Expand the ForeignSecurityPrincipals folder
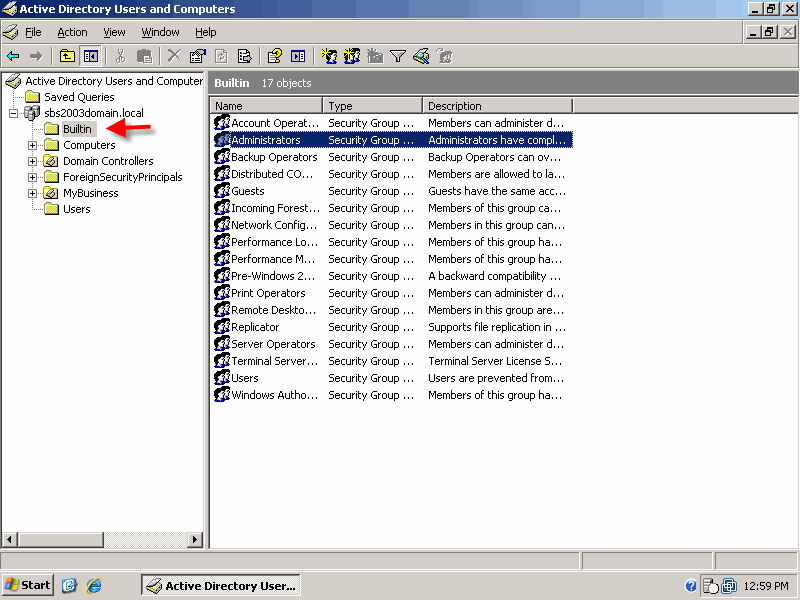This screenshot has width=800, height=600. [x=32, y=178]
